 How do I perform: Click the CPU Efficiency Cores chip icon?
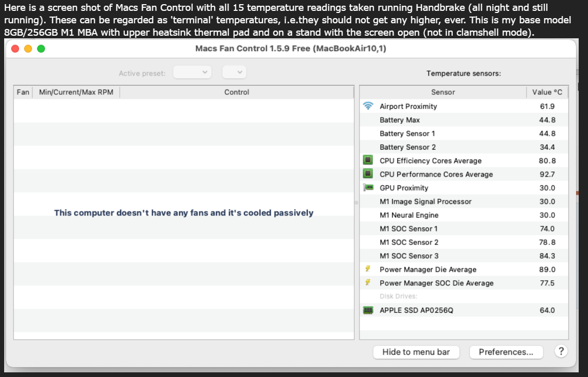368,161
